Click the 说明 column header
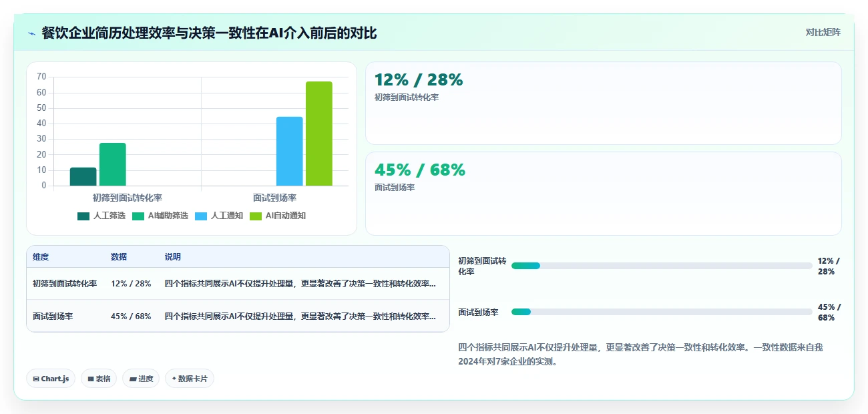Image resolution: width=868 pixels, height=414 pixels. pos(173,257)
